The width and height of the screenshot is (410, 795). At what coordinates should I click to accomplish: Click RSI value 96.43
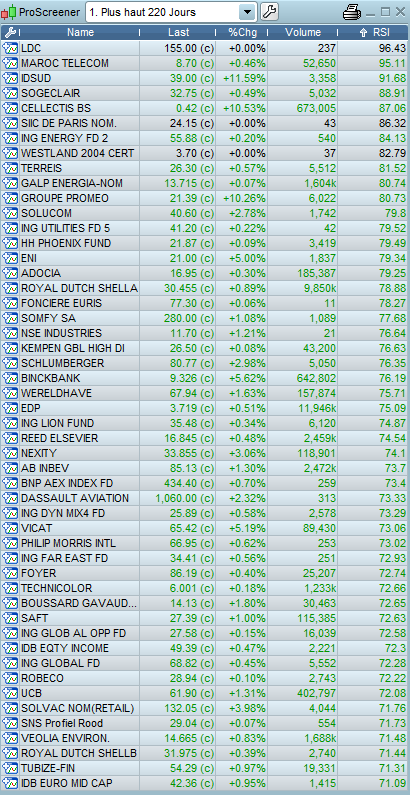[x=391, y=48]
